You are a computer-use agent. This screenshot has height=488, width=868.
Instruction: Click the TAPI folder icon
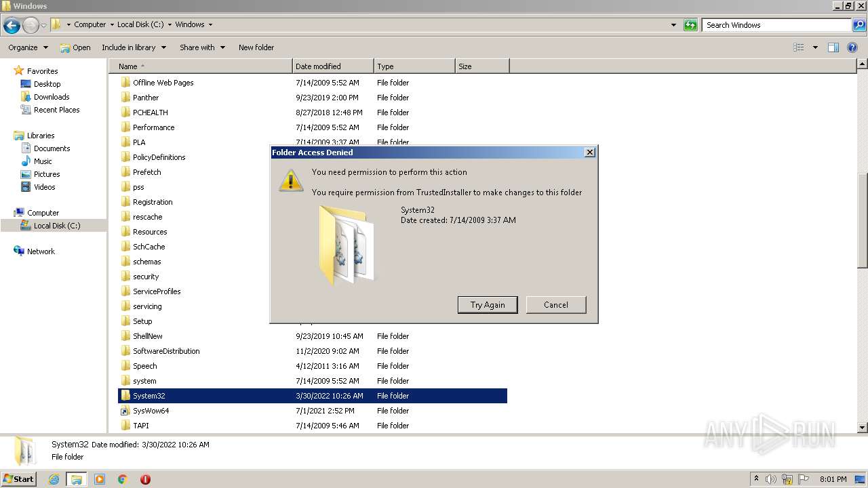(x=125, y=426)
